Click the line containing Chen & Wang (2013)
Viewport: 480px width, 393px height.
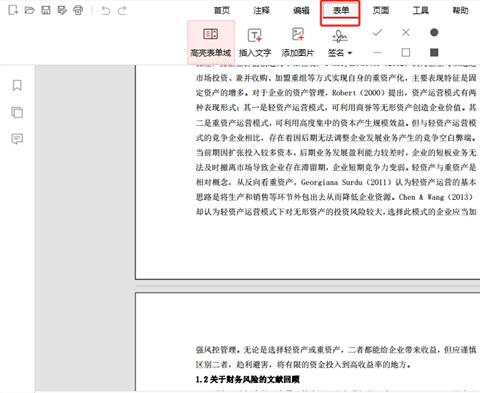336,197
